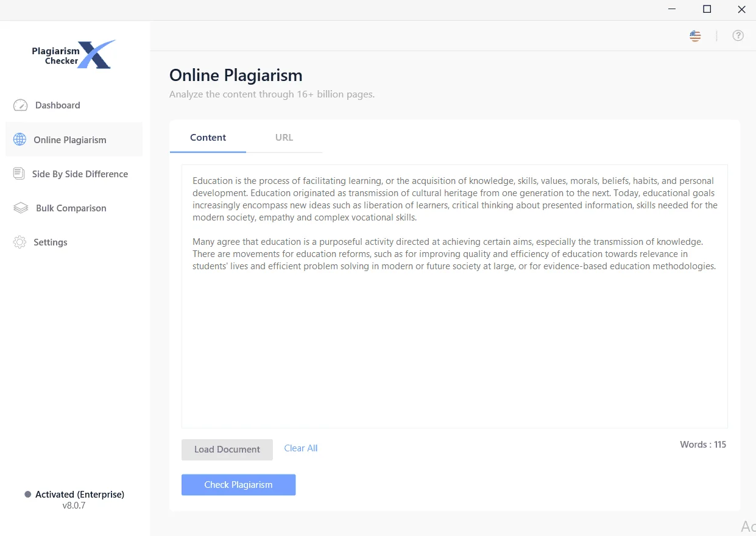Click the Bulk Comparison layers icon
The width and height of the screenshot is (756, 536).
(21, 208)
